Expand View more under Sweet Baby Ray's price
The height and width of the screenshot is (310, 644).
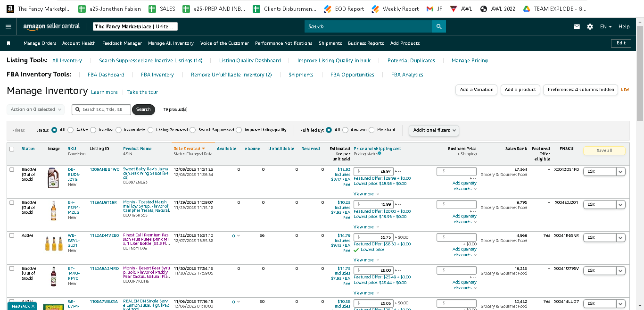[x=366, y=194]
